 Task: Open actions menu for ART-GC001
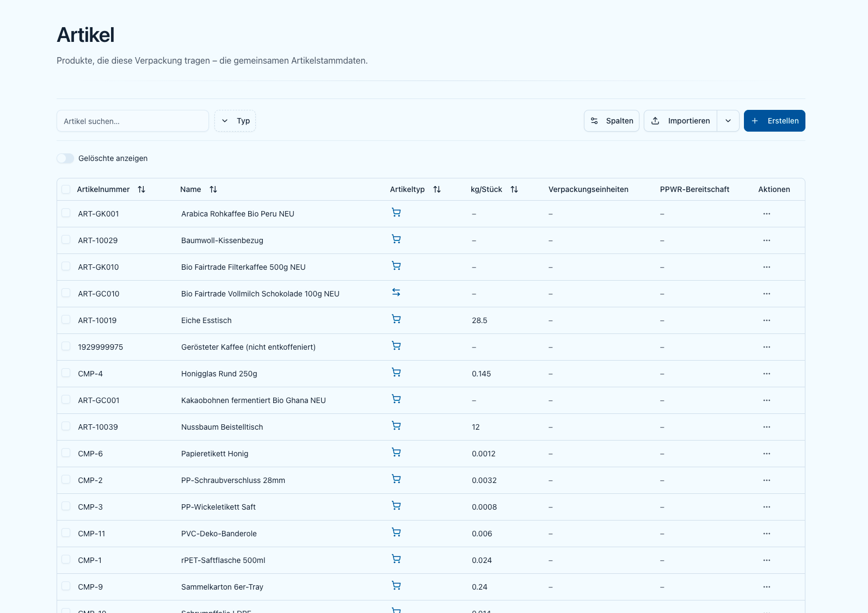tap(767, 400)
